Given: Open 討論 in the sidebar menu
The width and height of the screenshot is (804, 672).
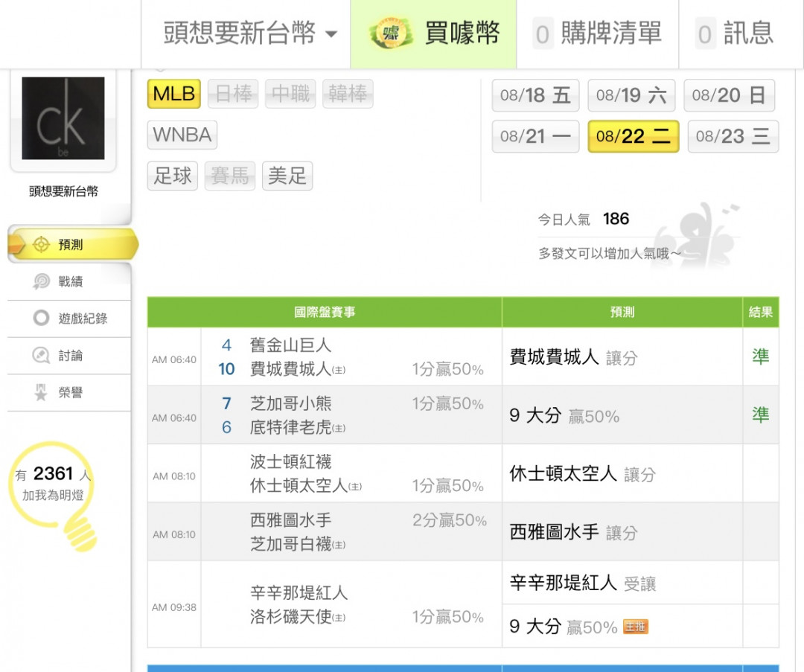Looking at the screenshot, I should [x=69, y=355].
